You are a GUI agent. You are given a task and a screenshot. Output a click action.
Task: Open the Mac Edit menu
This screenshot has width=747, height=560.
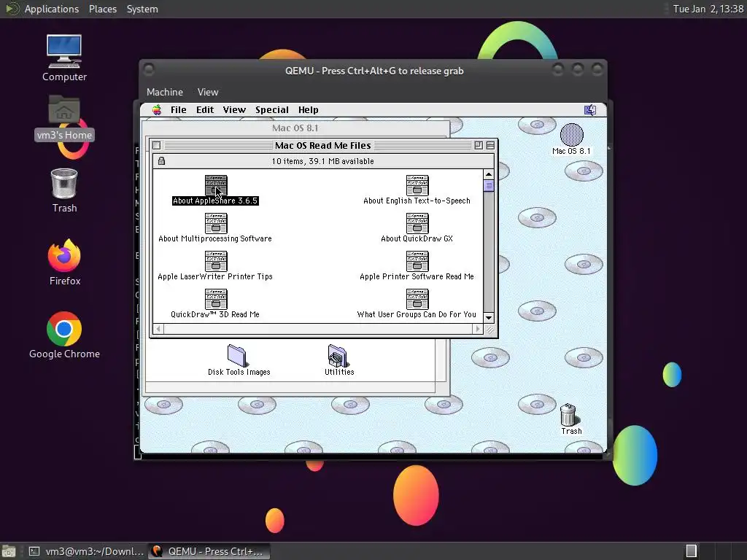tap(205, 110)
